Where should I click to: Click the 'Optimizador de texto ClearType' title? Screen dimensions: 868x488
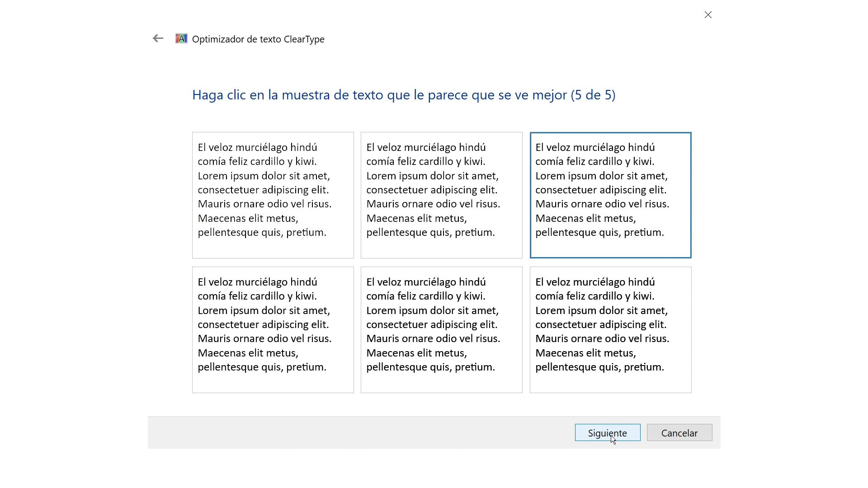coord(258,39)
